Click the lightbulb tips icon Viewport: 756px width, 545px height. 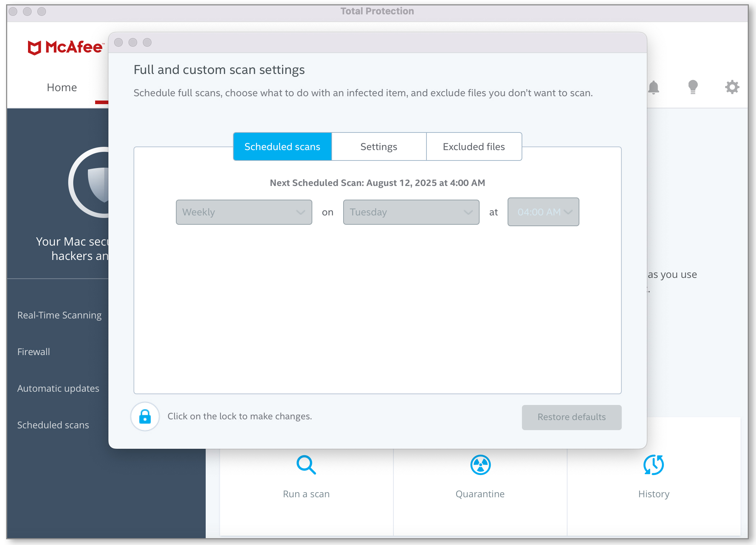pos(693,87)
